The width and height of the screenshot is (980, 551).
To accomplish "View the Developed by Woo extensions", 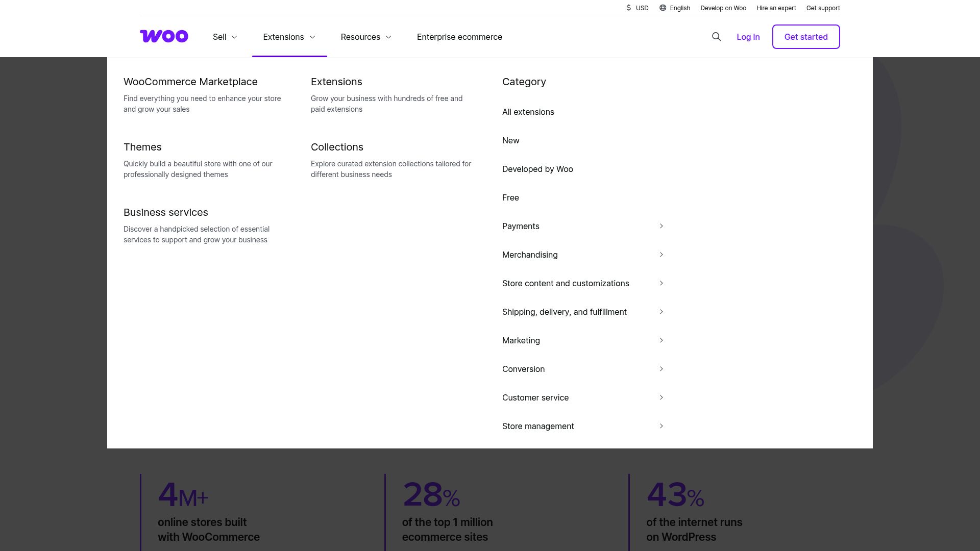I will click(537, 169).
